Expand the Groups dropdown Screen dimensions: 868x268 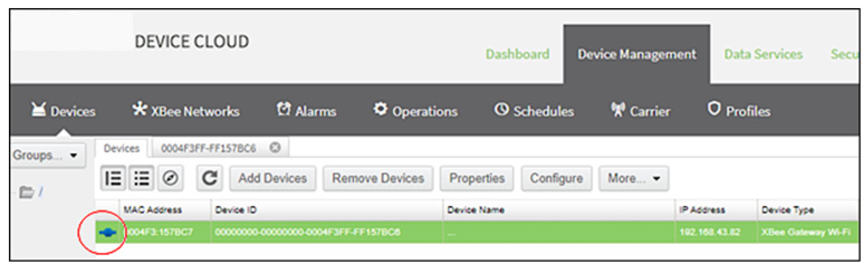46,156
